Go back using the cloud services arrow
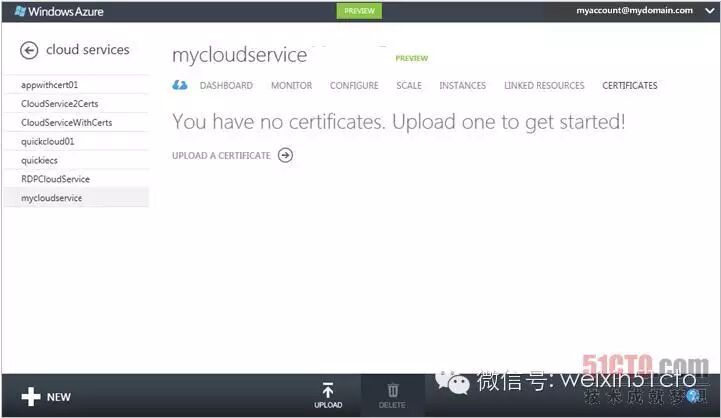 [29, 50]
